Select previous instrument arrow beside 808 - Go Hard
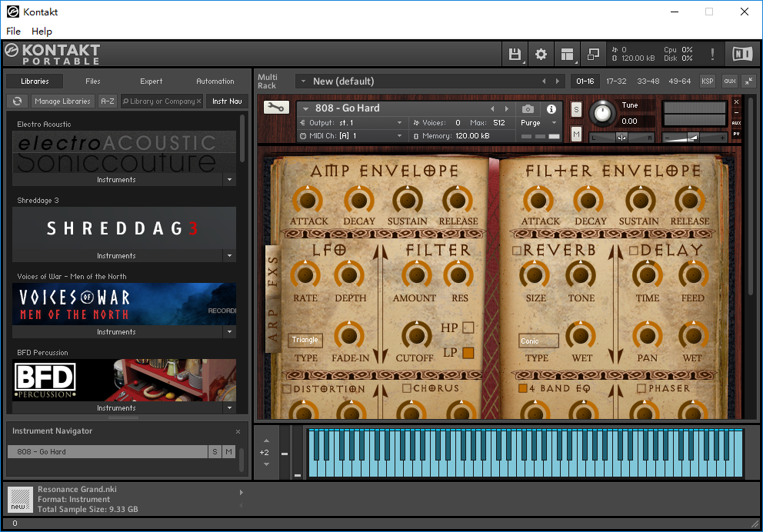Viewport: 763px width, 532px height. click(492, 108)
